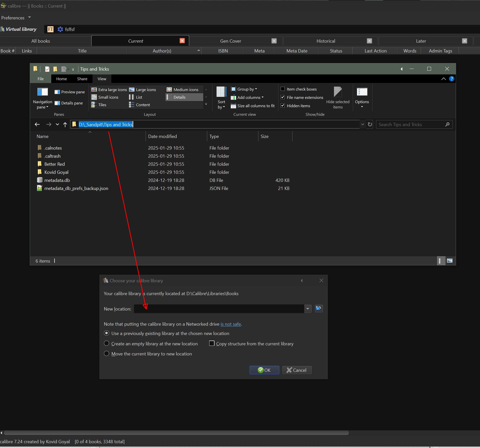Expand the Layout gallery more arrow
Image resolution: width=480 pixels, height=448 pixels.
(206, 104)
